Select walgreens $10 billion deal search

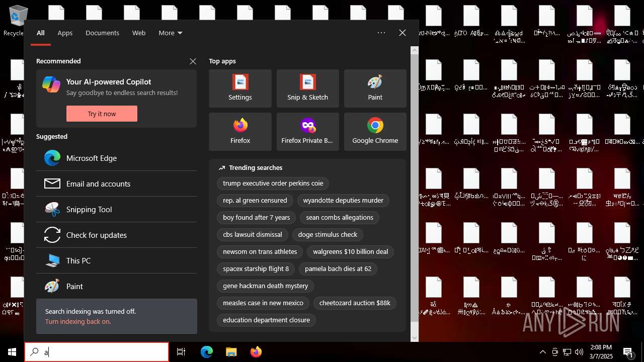click(351, 251)
